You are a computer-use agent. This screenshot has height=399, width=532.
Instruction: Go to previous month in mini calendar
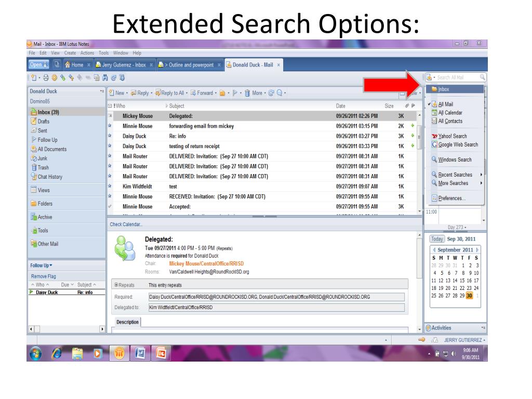tap(434, 250)
